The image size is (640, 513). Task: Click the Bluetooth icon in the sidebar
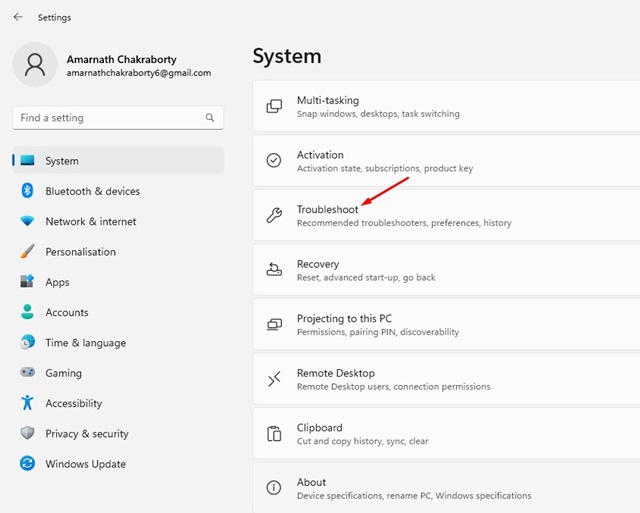click(27, 191)
